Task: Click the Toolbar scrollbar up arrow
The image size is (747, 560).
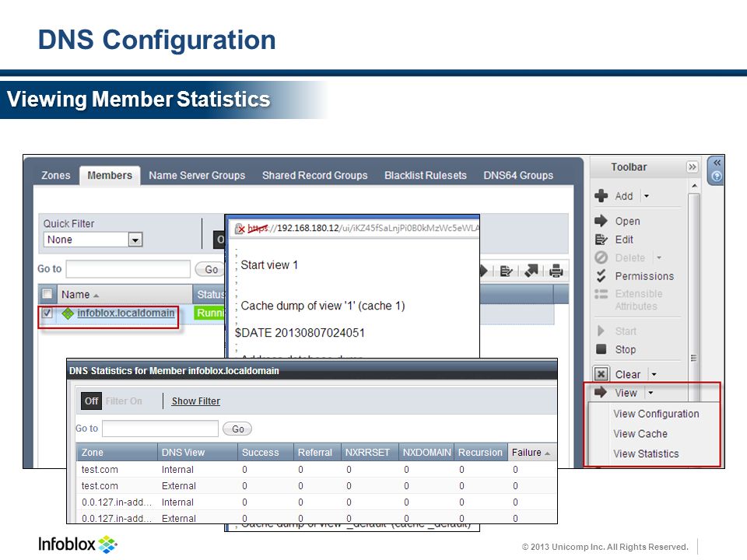Action: tap(694, 186)
